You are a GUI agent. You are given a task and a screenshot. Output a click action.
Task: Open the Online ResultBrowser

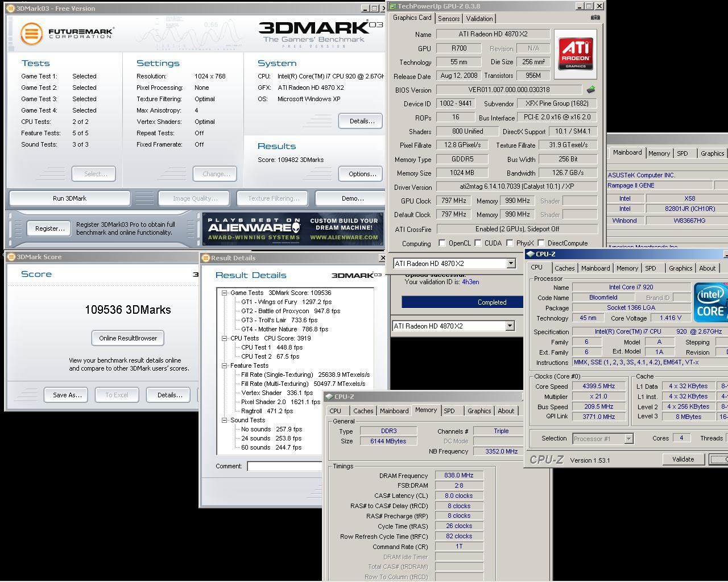coord(128,338)
